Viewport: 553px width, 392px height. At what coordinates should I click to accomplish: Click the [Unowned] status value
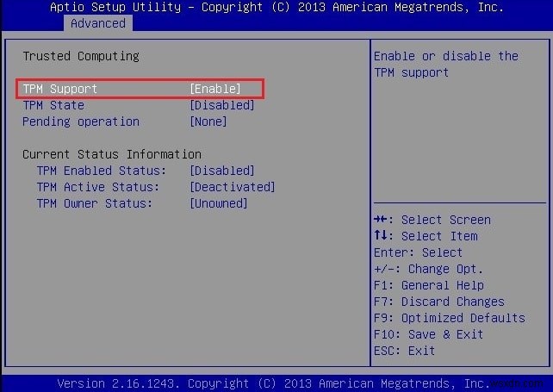[x=219, y=203]
